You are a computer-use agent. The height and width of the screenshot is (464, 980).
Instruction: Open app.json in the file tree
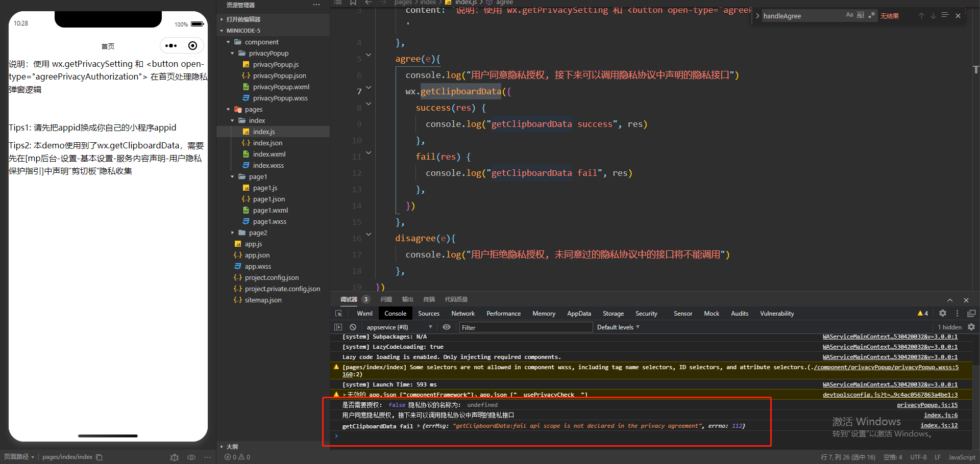257,255
